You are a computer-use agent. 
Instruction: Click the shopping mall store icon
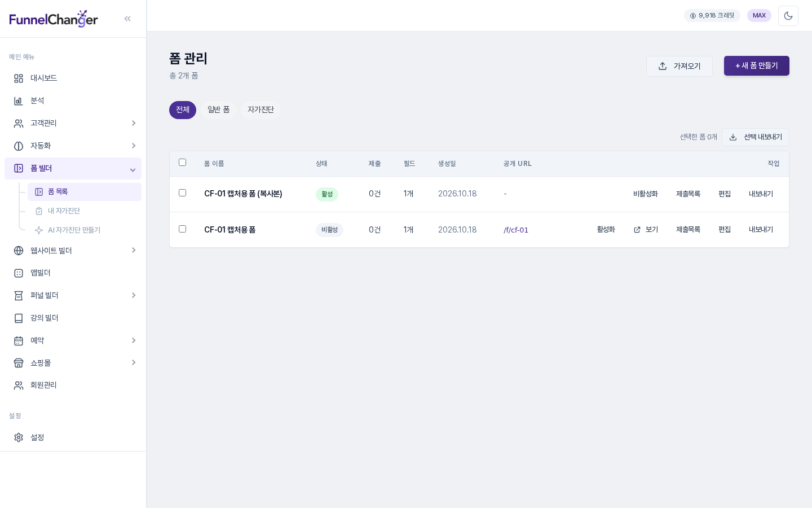[19, 363]
